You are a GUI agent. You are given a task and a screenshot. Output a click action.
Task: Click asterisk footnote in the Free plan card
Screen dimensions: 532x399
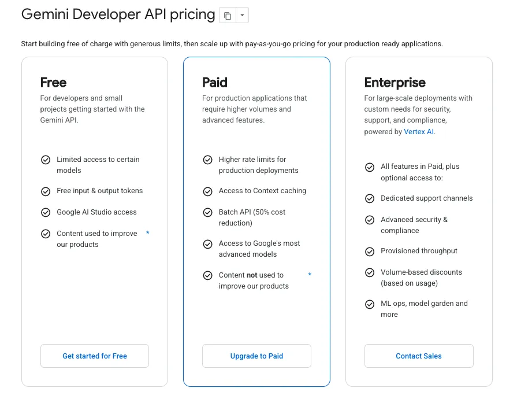(148, 234)
